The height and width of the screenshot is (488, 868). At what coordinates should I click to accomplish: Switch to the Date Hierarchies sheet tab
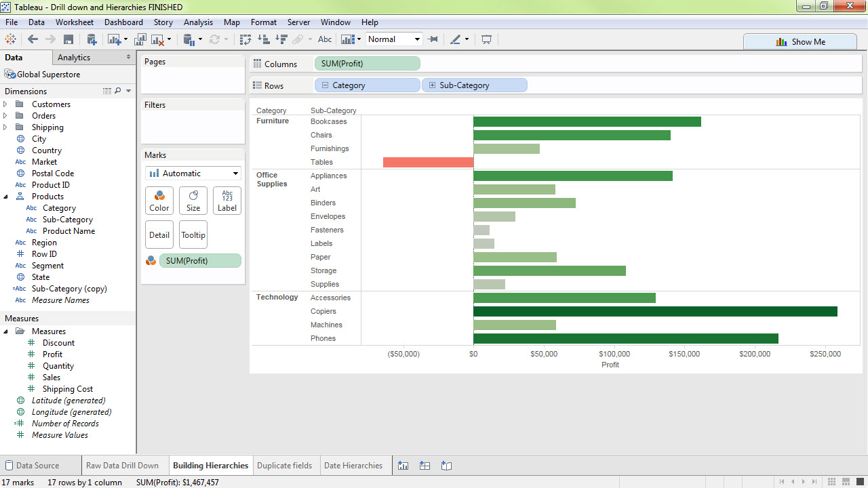click(x=353, y=466)
